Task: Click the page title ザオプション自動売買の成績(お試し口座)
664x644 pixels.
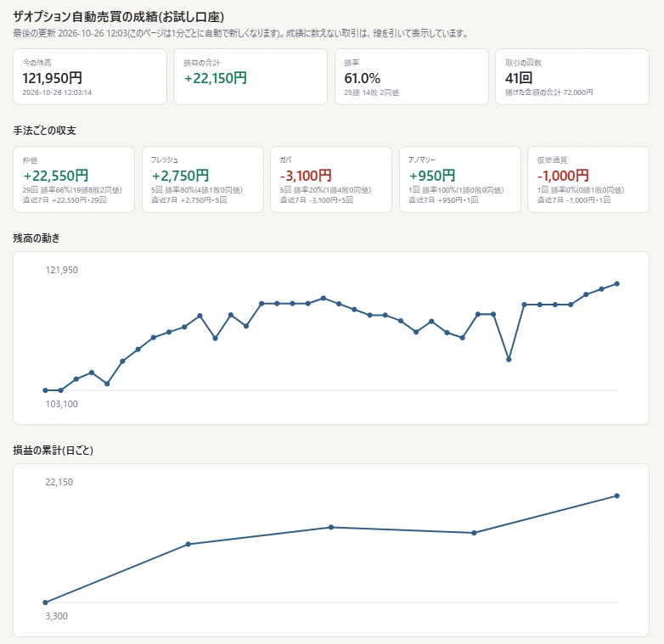Action: tap(118, 16)
